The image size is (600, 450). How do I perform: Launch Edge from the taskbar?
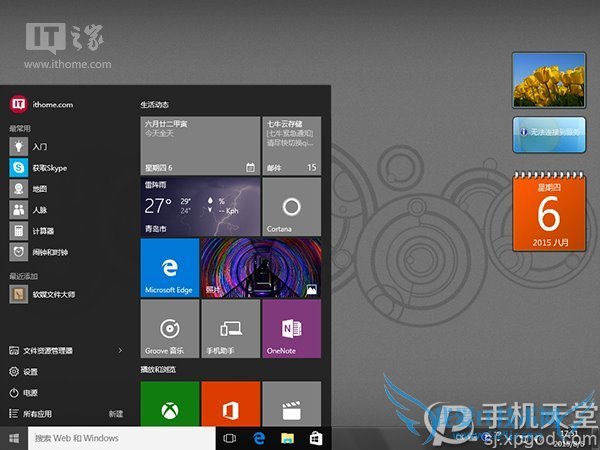click(259, 438)
